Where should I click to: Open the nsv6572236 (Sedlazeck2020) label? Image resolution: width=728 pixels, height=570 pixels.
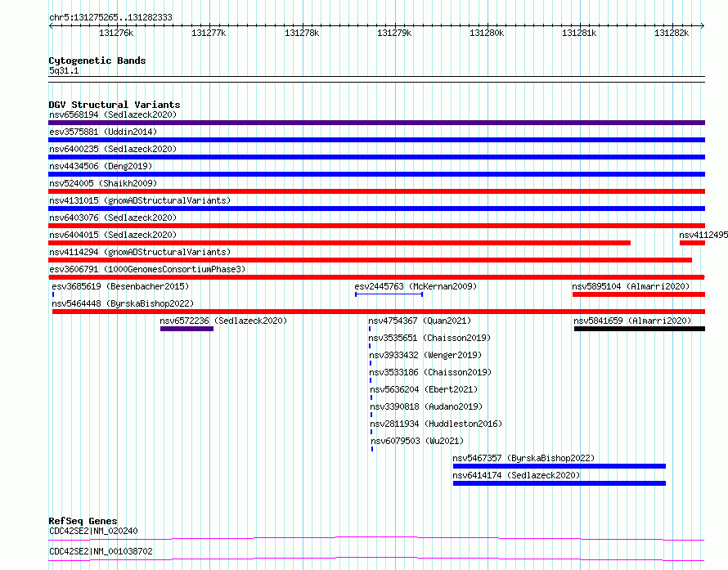coord(223,321)
